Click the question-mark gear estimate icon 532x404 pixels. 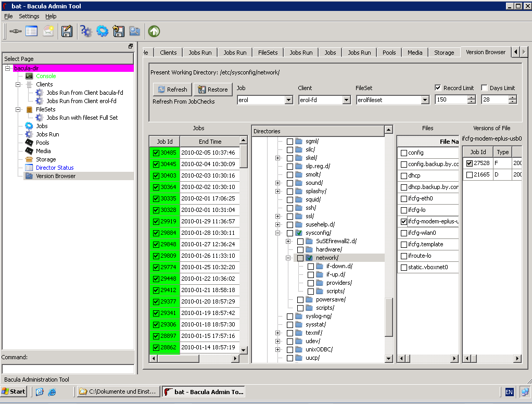pyautogui.click(x=86, y=31)
